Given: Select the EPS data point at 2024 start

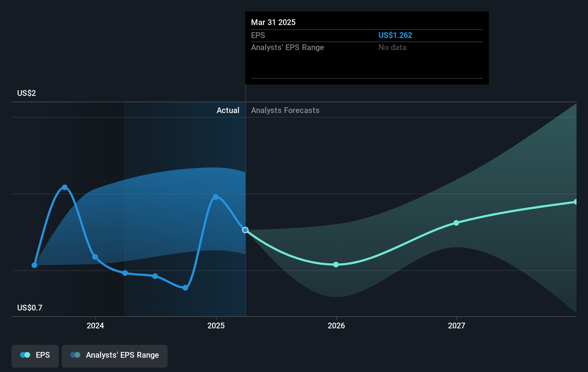Looking at the screenshot, I should click(x=95, y=257).
